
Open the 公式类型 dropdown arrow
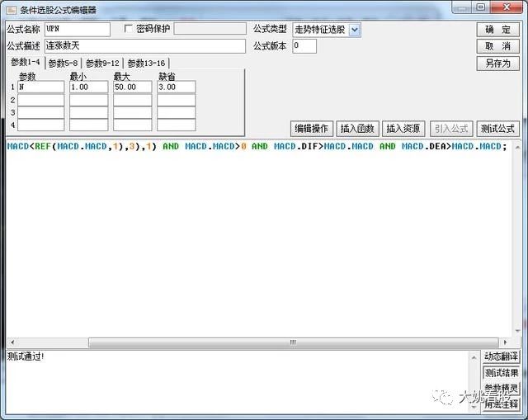(355, 30)
